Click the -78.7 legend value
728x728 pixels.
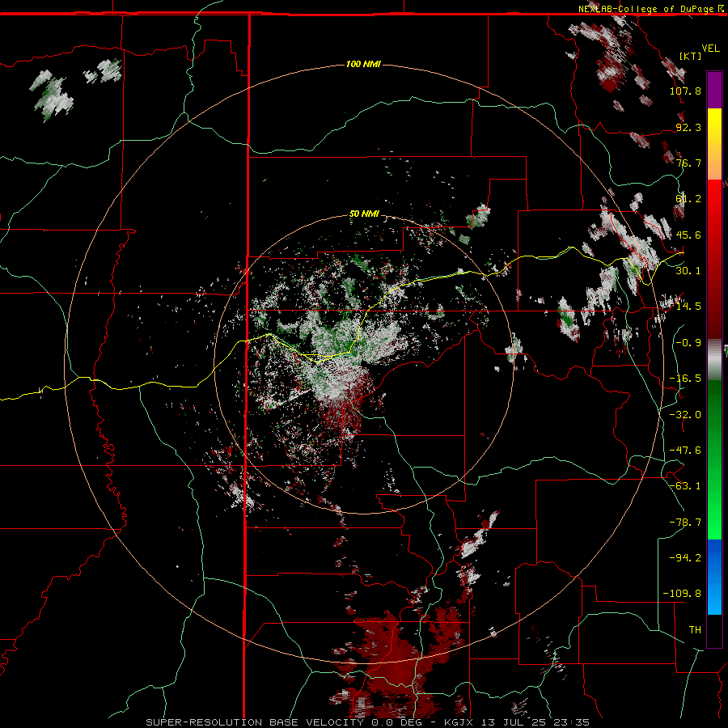tap(685, 523)
